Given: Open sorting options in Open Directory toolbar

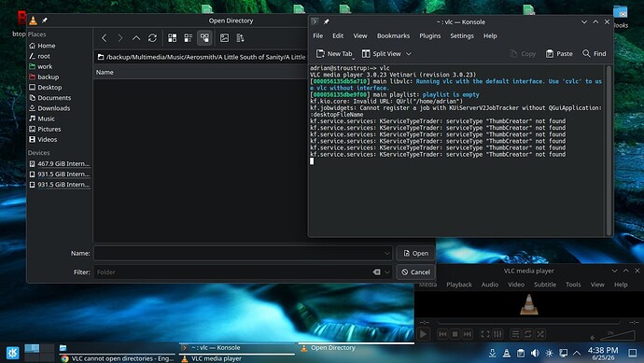Looking at the screenshot, I should pos(240,38).
